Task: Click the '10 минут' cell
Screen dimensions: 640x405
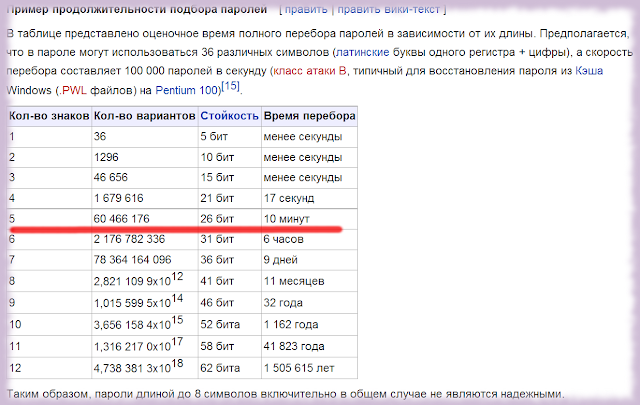Action: pos(309,219)
